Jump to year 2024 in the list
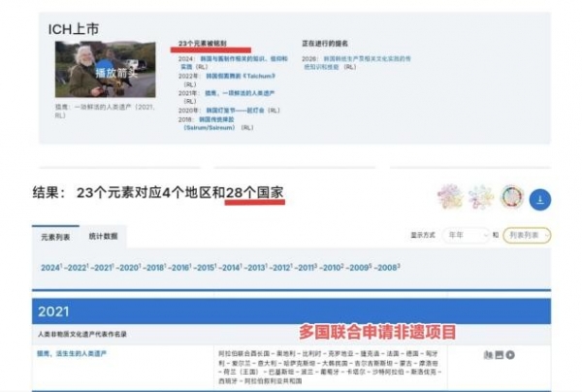The height and width of the screenshot is (392, 582). 51,268
